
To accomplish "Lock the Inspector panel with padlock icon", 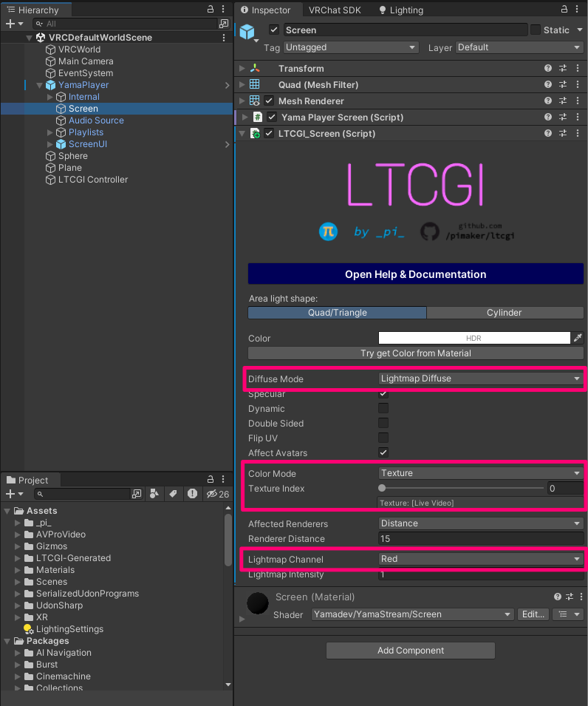I will pyautogui.click(x=564, y=9).
